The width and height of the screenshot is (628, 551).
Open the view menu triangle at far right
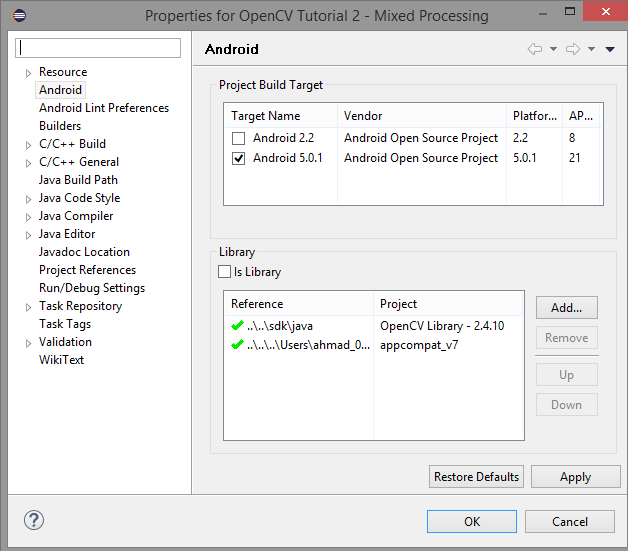pyautogui.click(x=610, y=49)
